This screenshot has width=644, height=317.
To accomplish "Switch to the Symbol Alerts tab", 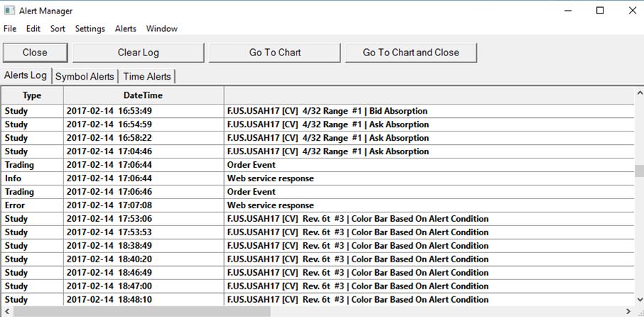I will 85,77.
